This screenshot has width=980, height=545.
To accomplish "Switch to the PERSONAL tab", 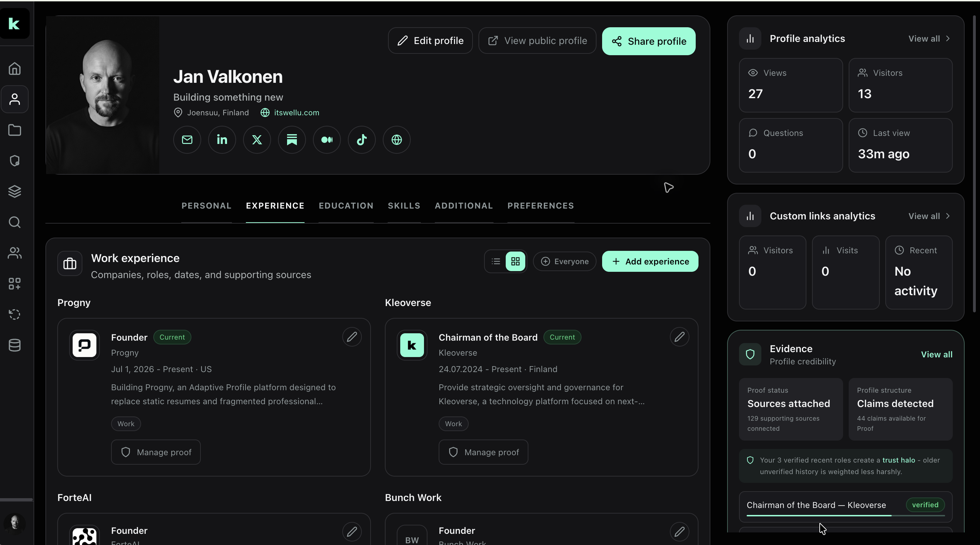I will [206, 206].
